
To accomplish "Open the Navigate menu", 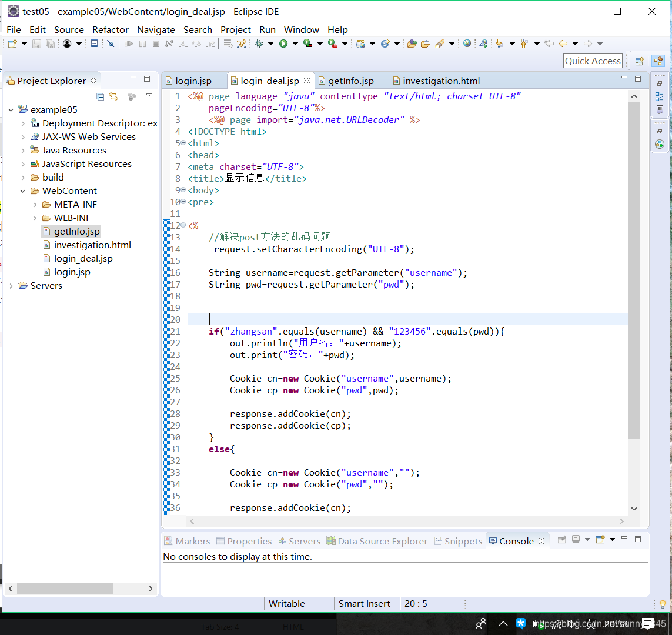I will pyautogui.click(x=156, y=29).
